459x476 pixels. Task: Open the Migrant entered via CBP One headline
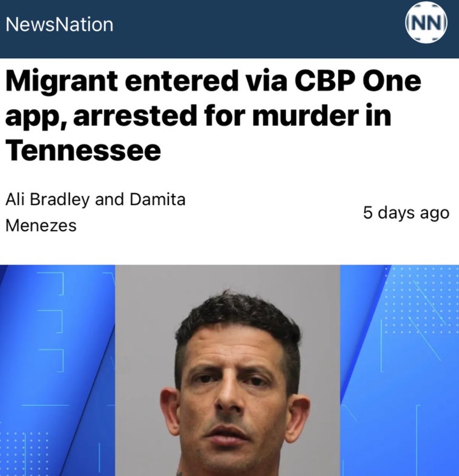click(x=213, y=116)
